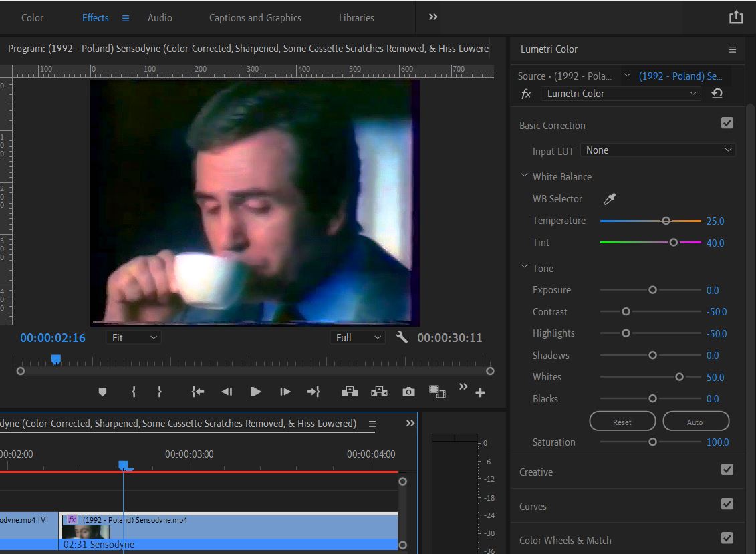
Task: Play the program sequence
Action: [x=256, y=392]
